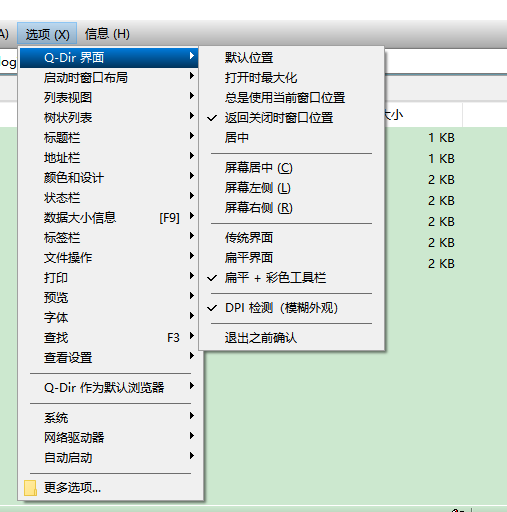
Task: Open the 系统 submenu
Action: pos(109,418)
